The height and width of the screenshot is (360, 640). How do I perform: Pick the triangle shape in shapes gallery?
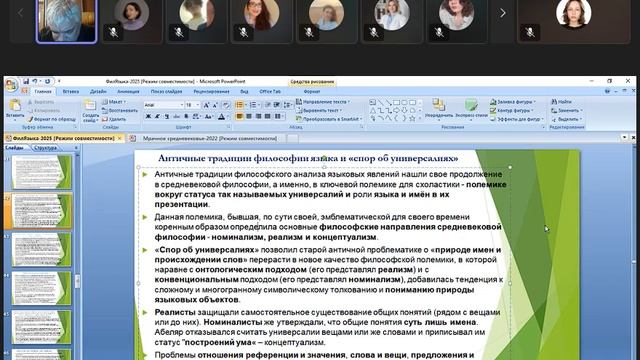[x=373, y=111]
